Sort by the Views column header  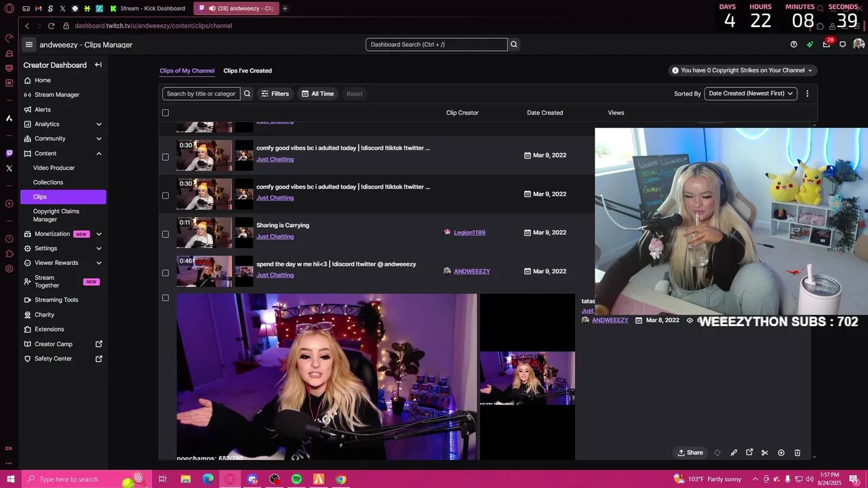[x=616, y=113]
